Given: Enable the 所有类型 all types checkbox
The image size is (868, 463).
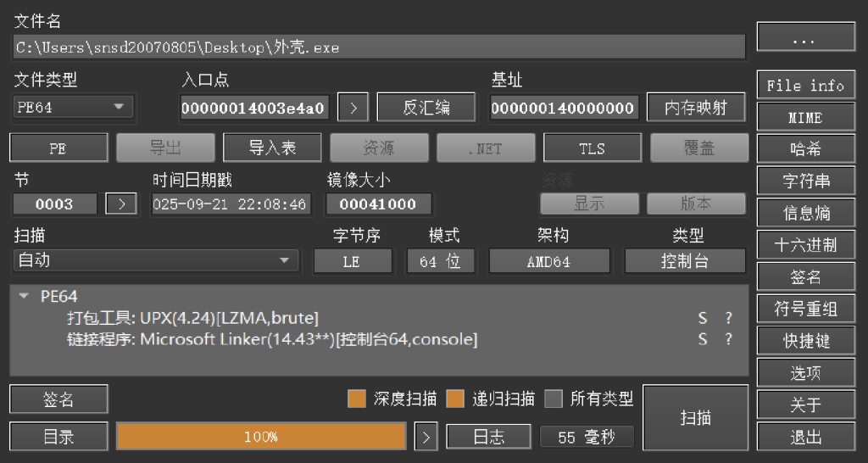Looking at the screenshot, I should click(554, 399).
